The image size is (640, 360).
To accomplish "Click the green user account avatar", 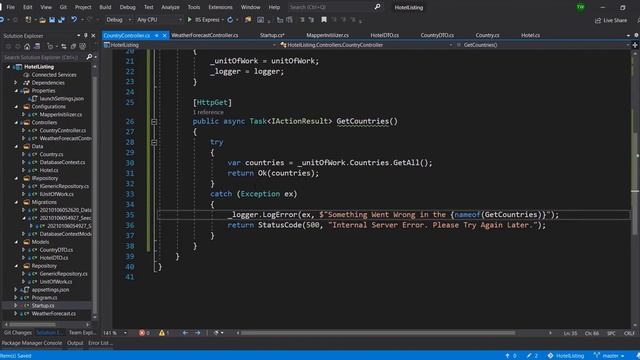I will 580,7.
